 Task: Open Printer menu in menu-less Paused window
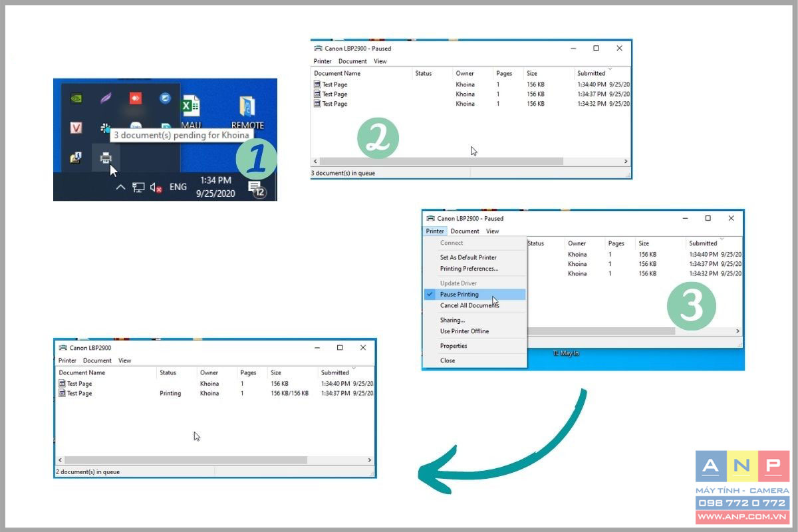click(x=323, y=61)
